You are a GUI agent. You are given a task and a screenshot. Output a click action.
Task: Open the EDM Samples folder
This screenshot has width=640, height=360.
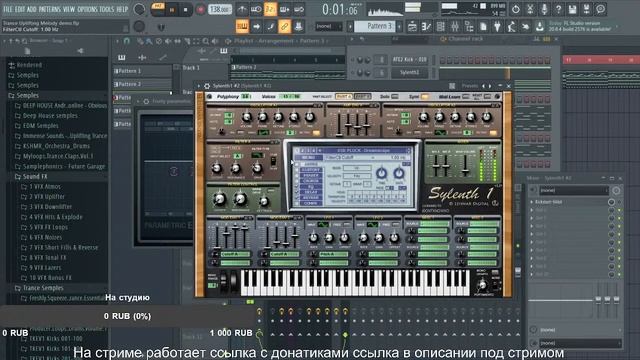pos(40,126)
